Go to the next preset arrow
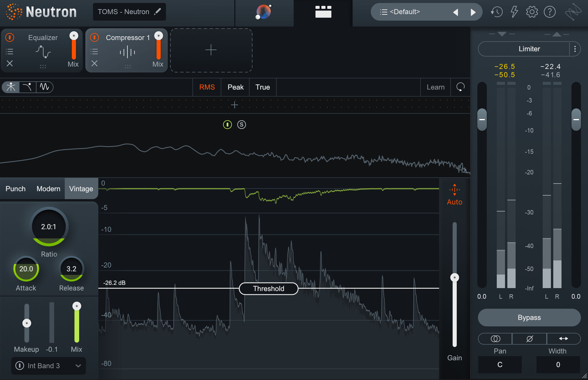This screenshot has height=380, width=588. 473,12
